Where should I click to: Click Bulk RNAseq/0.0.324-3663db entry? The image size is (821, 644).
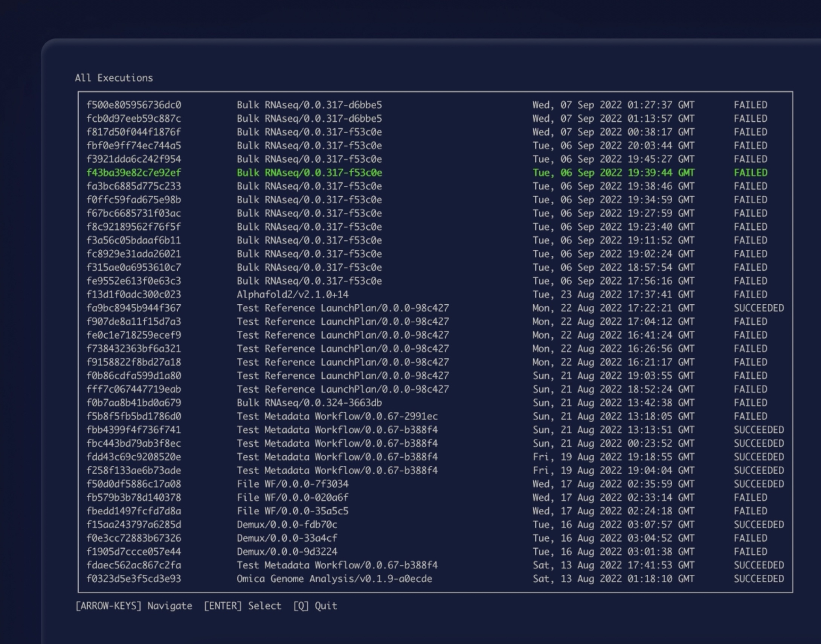[x=309, y=403]
